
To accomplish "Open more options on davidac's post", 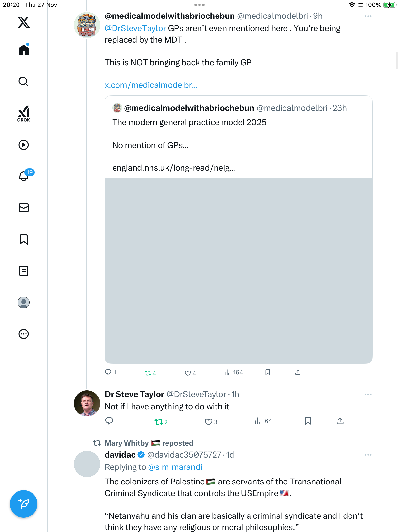I will click(x=368, y=455).
